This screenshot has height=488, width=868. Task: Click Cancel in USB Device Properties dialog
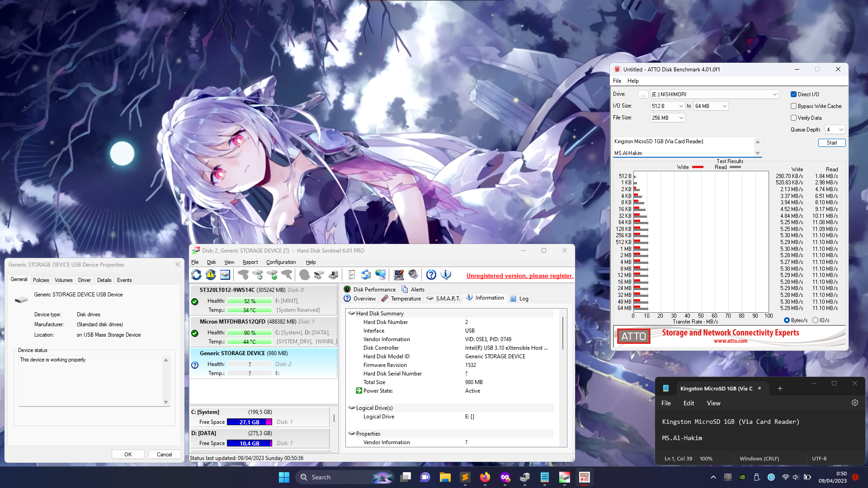(164, 455)
